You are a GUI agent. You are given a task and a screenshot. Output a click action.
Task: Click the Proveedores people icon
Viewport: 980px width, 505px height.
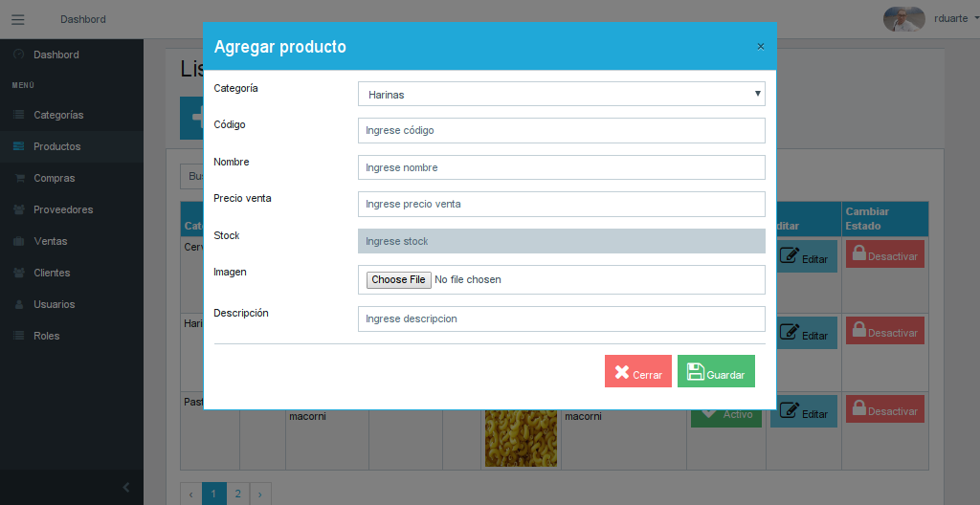click(19, 209)
